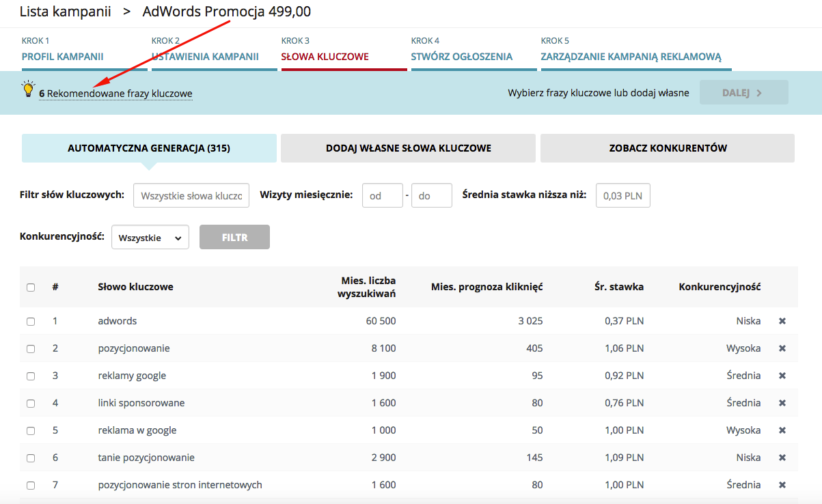The height and width of the screenshot is (504, 822).
Task: Tick the select-all checkbox in table header
Action: click(31, 288)
